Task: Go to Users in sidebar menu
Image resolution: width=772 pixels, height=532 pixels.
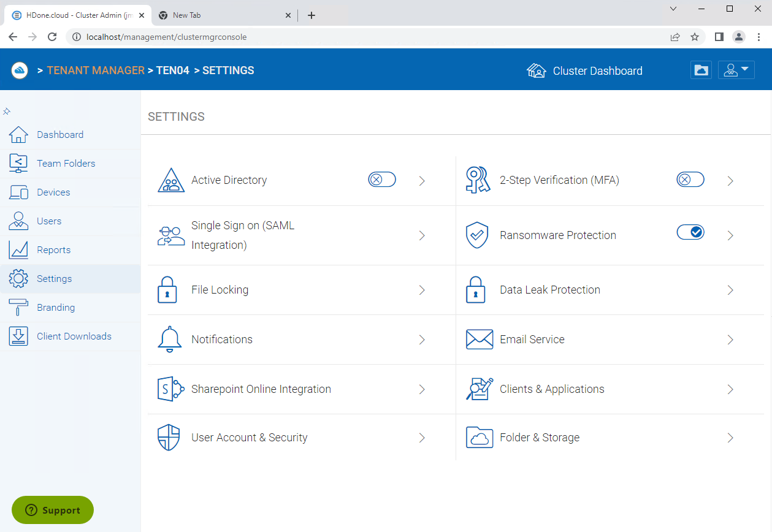Action: (x=49, y=221)
